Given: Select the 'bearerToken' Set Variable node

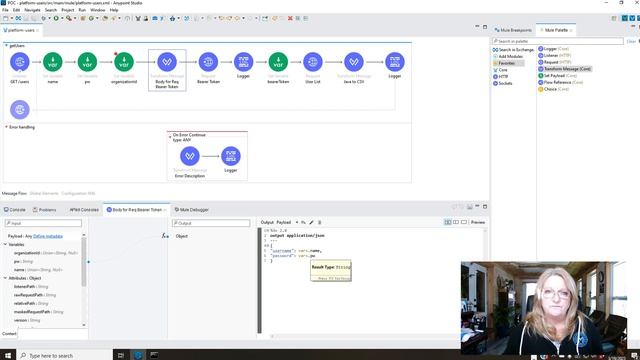Looking at the screenshot, I should pos(278,62).
